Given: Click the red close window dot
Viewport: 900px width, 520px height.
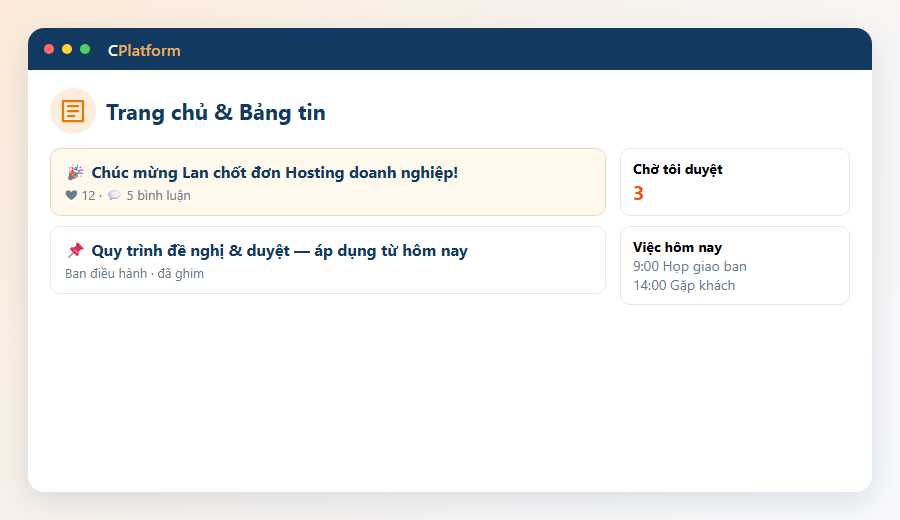Looking at the screenshot, I should pos(49,49).
